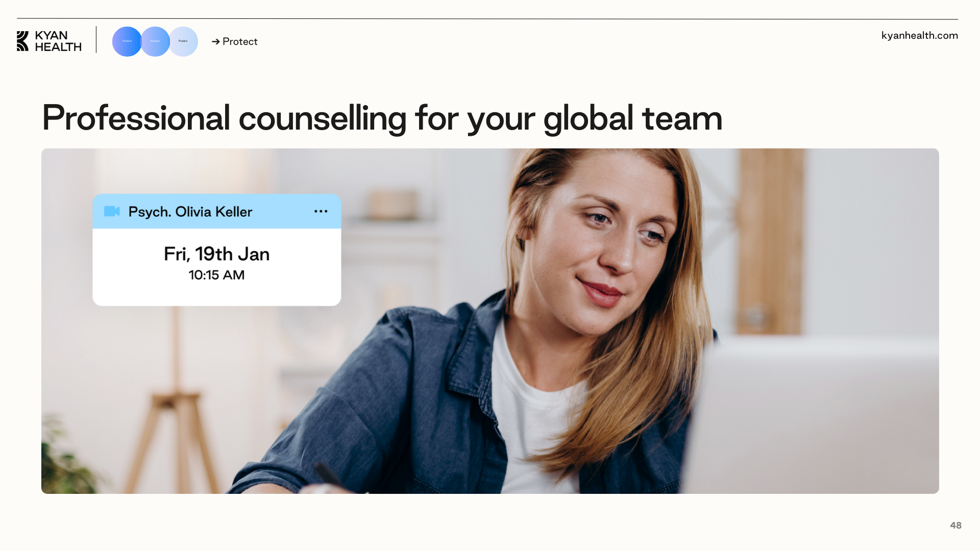Click the Professional counselling slide title
This screenshot has width=980, height=551.
[x=382, y=118]
